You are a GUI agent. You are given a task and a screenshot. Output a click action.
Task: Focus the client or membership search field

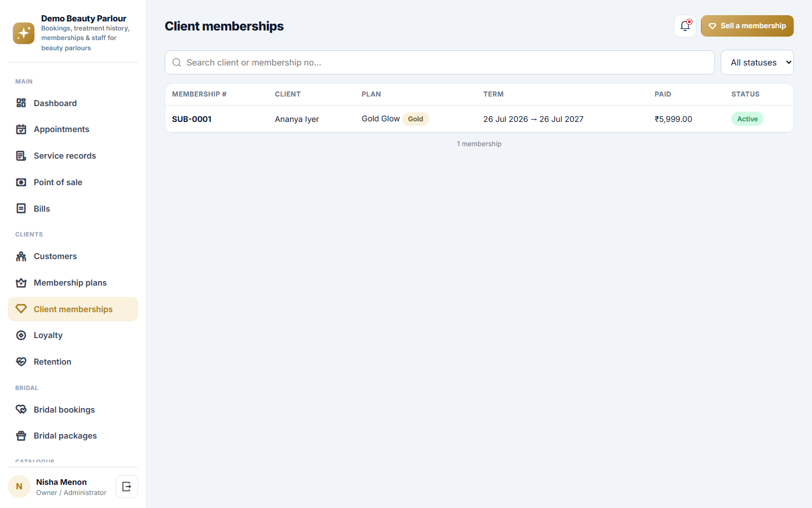coord(440,63)
